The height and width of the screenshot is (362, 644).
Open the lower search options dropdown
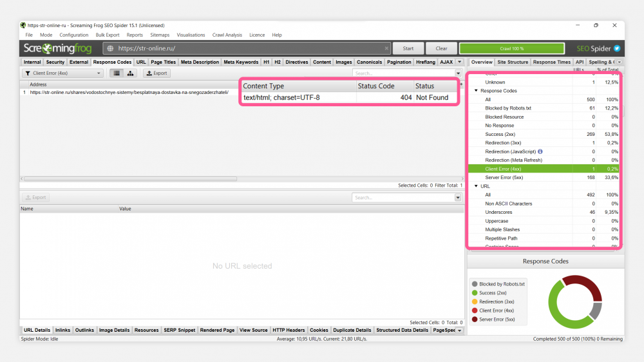(457, 198)
